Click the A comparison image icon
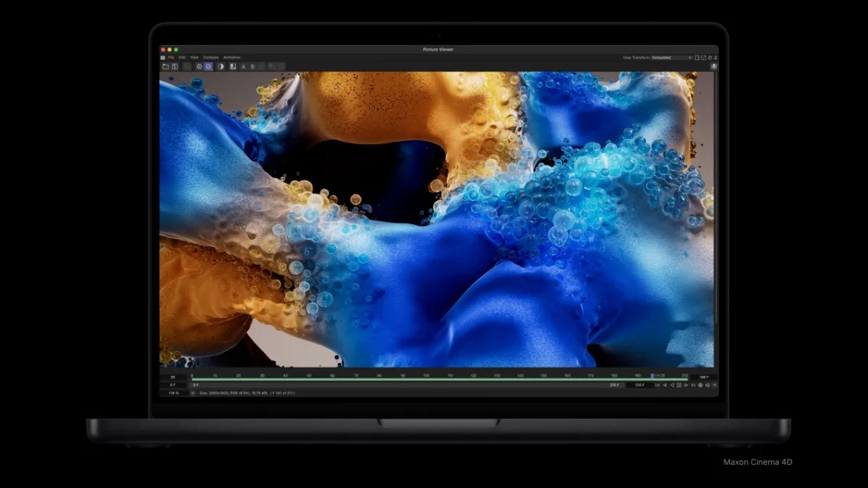This screenshot has width=868, height=488. pos(243,66)
